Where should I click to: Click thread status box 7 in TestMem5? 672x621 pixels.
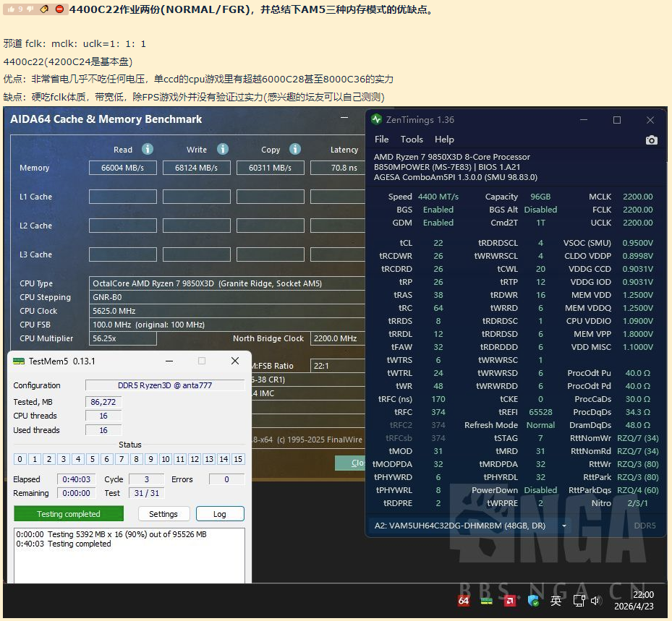tap(122, 459)
